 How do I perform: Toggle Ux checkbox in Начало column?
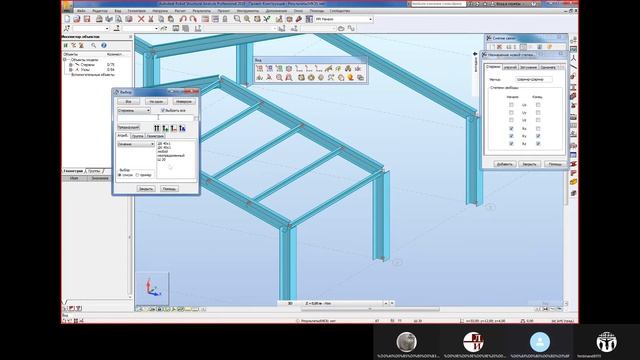tap(511, 105)
